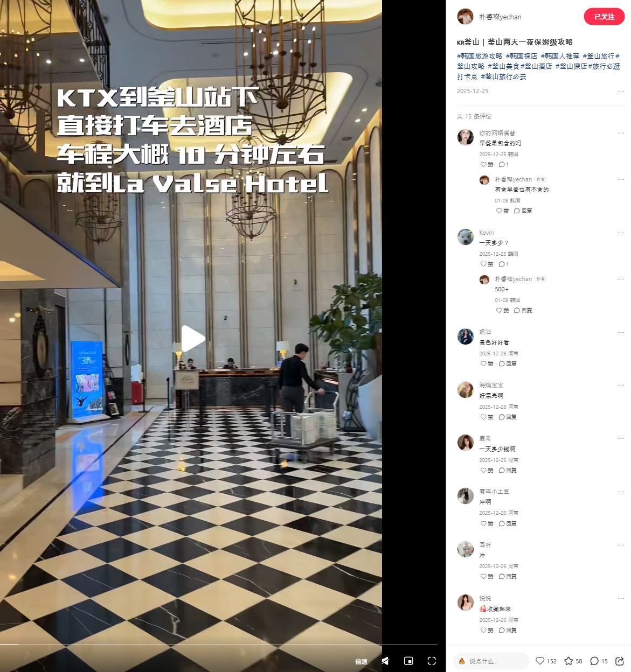This screenshot has height=672, width=631.
Task: Open comments via the bubble icon showing 15
Action: (x=599, y=661)
